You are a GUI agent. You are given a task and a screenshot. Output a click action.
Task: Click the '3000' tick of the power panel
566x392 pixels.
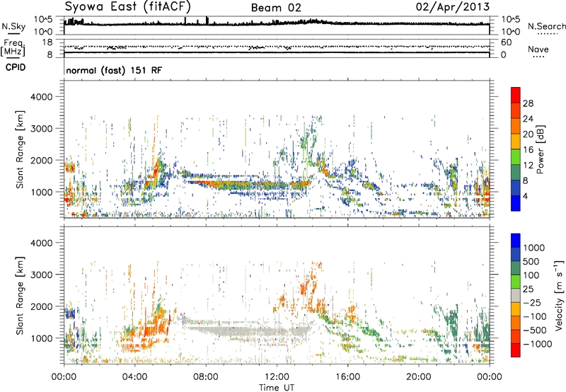click(41, 129)
